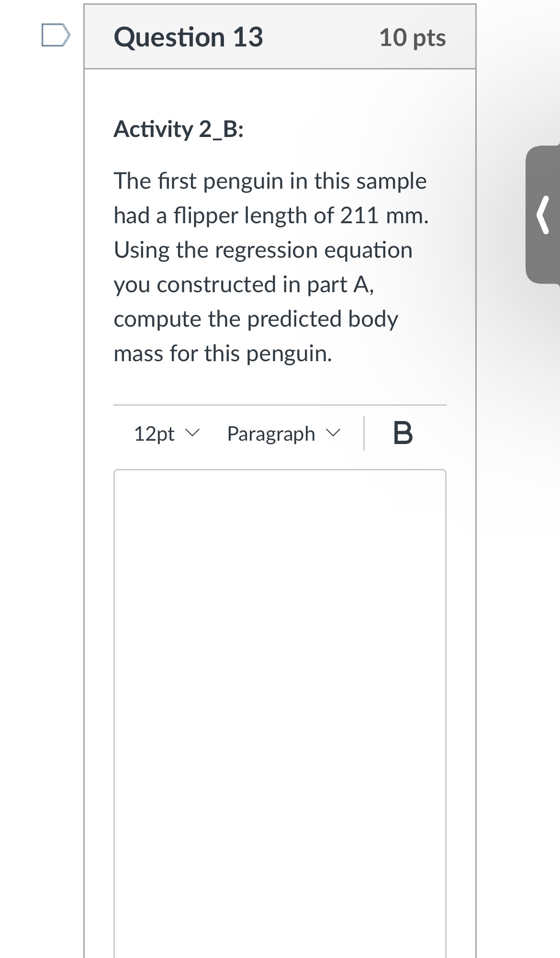Click the Activity 2_B heading
The width and height of the screenshot is (560, 958).
(x=178, y=129)
